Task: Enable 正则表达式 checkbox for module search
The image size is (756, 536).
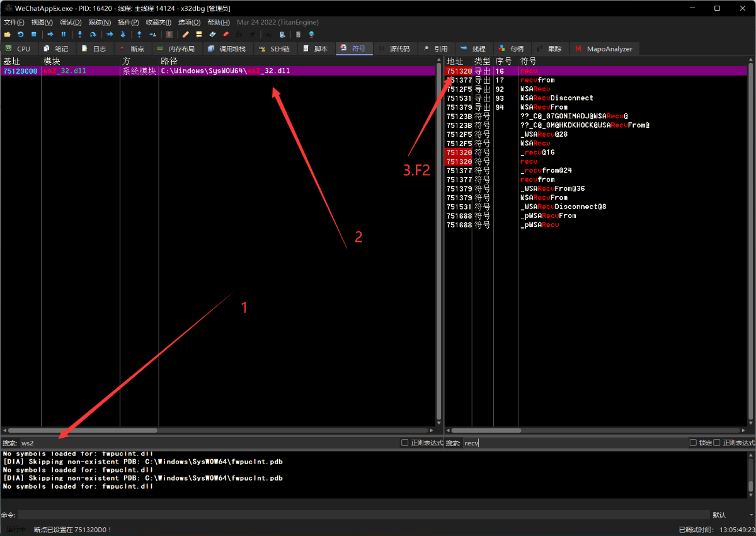Action: pos(405,443)
